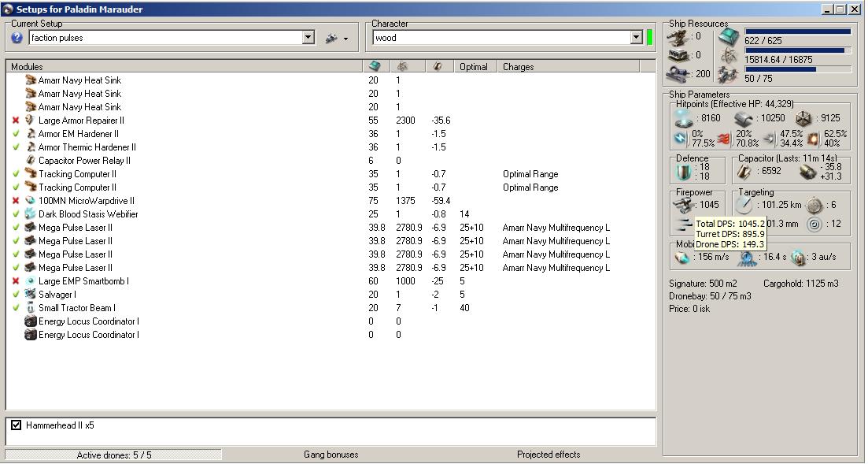868x464 pixels.
Task: Click the Firepower turret icon showing 1045
Action: (x=684, y=205)
